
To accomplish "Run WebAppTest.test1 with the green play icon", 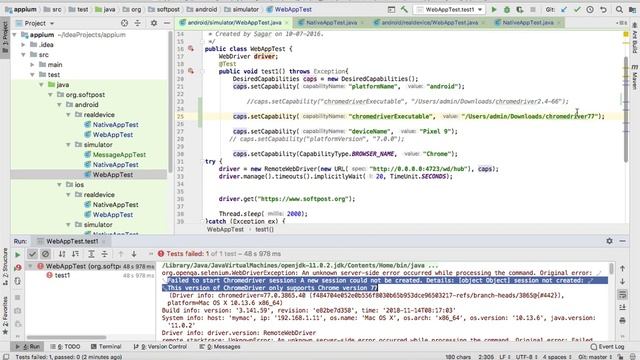I will (494, 9).
